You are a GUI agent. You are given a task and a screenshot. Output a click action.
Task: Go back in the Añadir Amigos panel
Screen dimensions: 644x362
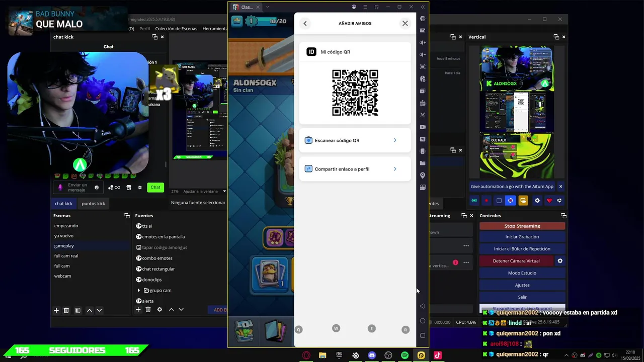tap(305, 24)
